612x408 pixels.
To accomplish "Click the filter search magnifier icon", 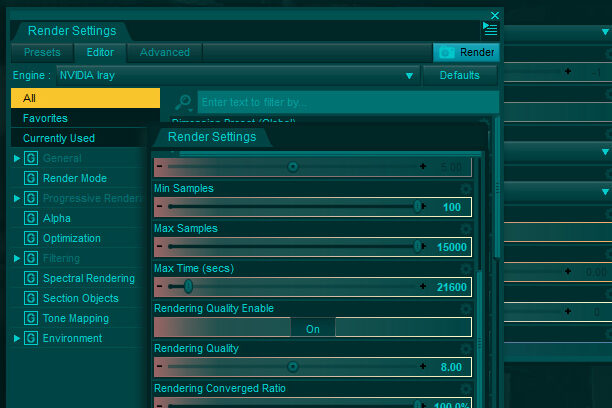I will pos(183,102).
